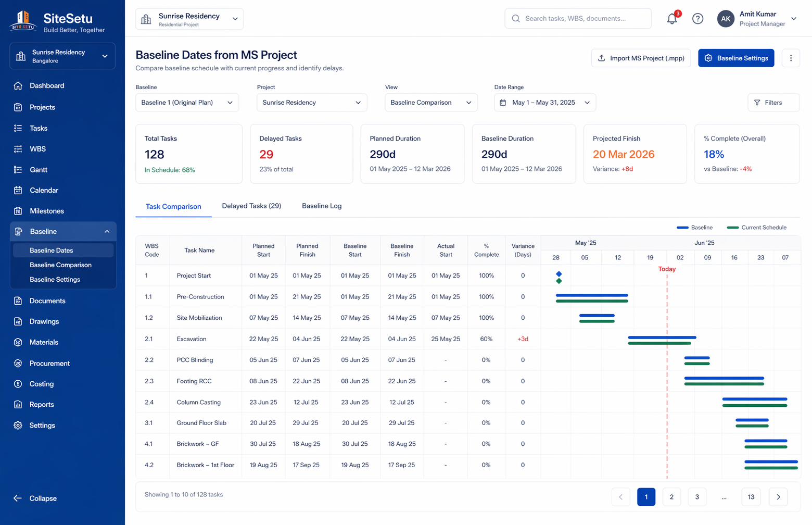812x525 pixels.
Task: Click the red Today marker label
Action: click(667, 269)
